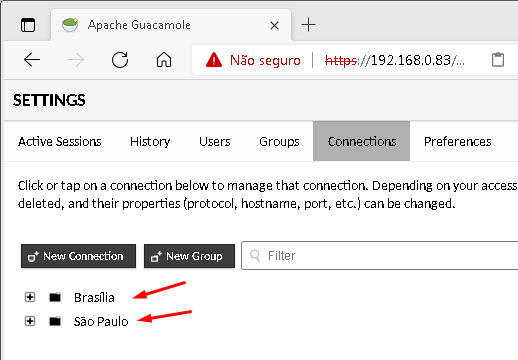
Task: Open the Brasília group name
Action: pos(94,297)
